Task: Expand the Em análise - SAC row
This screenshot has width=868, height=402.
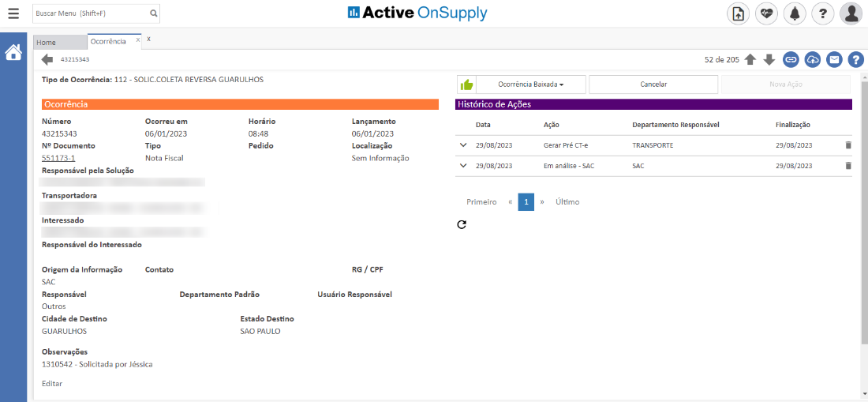Action: [x=463, y=166]
